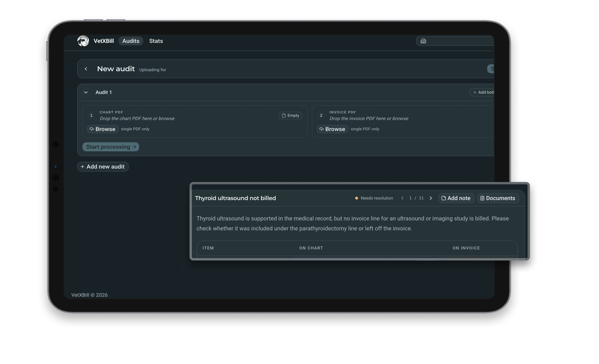Viewport: 599px width, 364px height.
Task: Click the ON INVOICE column header
Action: 466,248
